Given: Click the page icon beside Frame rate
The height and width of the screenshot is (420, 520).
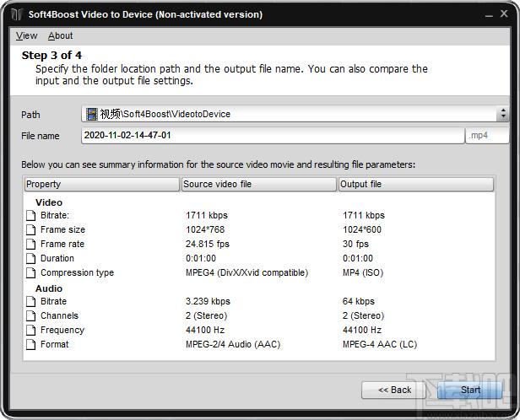Looking at the screenshot, I should [31, 244].
